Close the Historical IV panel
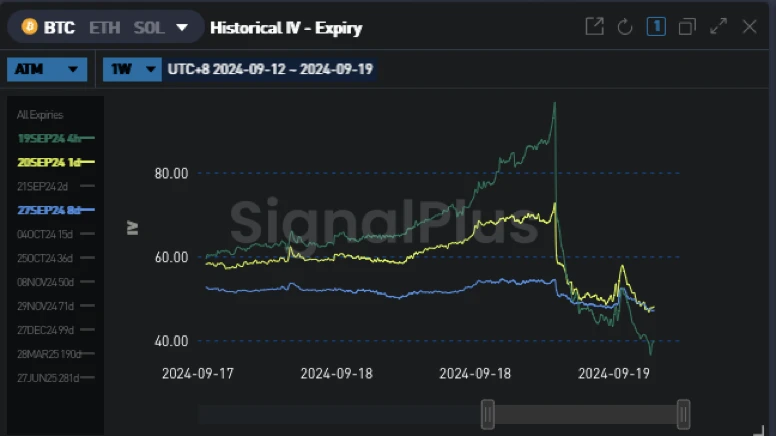Viewport: 776px width, 436px height. pos(749,27)
